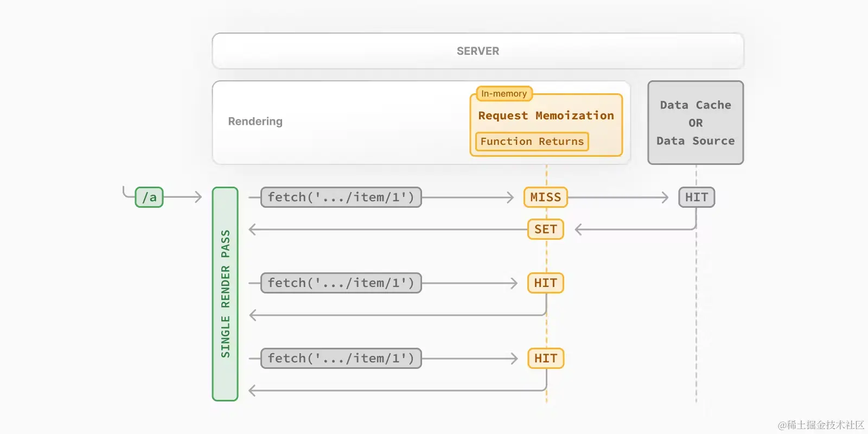Click the watermark text in bottom corner
This screenshot has width=868, height=434.
point(821,425)
